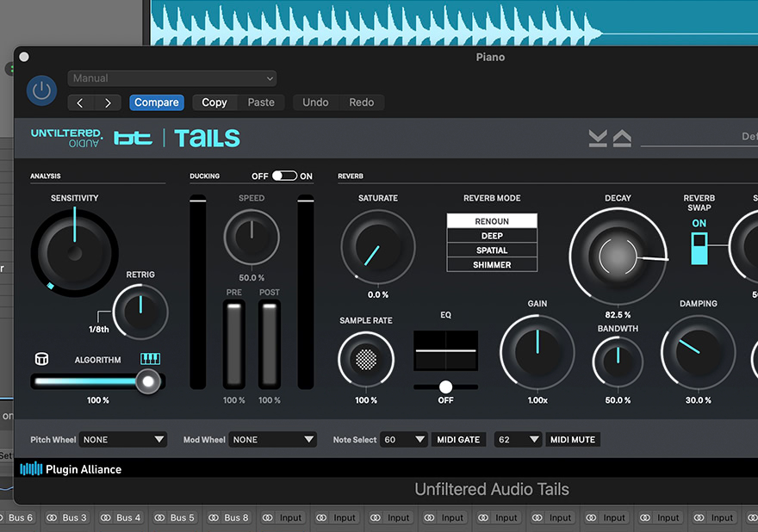Click the Bus 3 link icon
758x532 pixels.
[x=51, y=517]
